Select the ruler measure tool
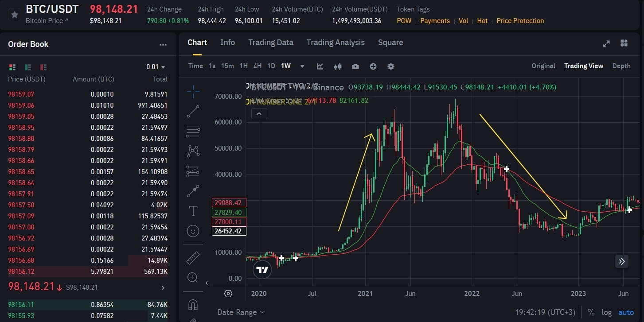Screen dimensions: 644x322 pos(193,257)
